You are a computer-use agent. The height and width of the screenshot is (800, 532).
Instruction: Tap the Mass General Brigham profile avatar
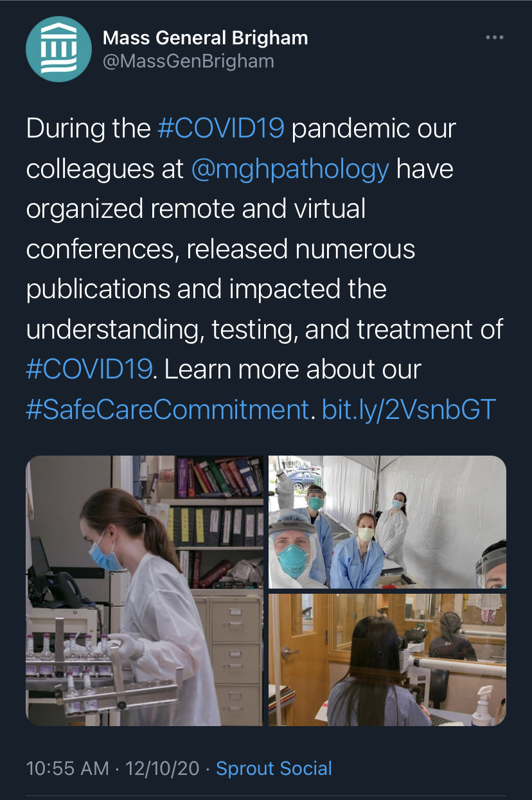point(58,49)
